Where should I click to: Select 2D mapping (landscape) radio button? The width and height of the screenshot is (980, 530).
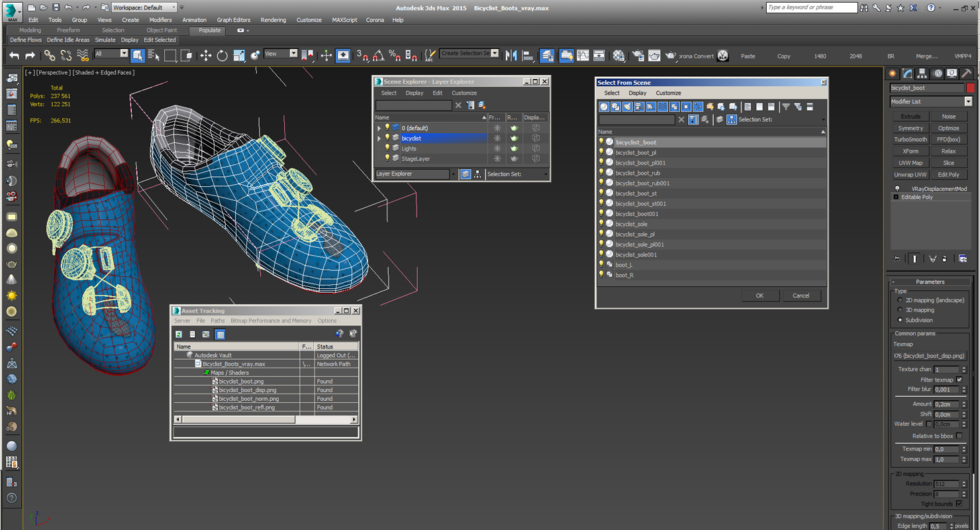(x=900, y=300)
